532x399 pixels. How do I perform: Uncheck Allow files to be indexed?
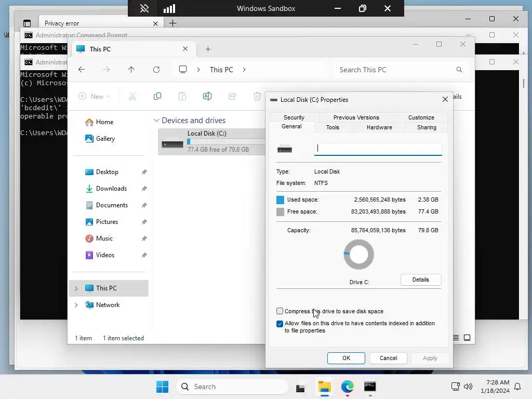(x=280, y=324)
